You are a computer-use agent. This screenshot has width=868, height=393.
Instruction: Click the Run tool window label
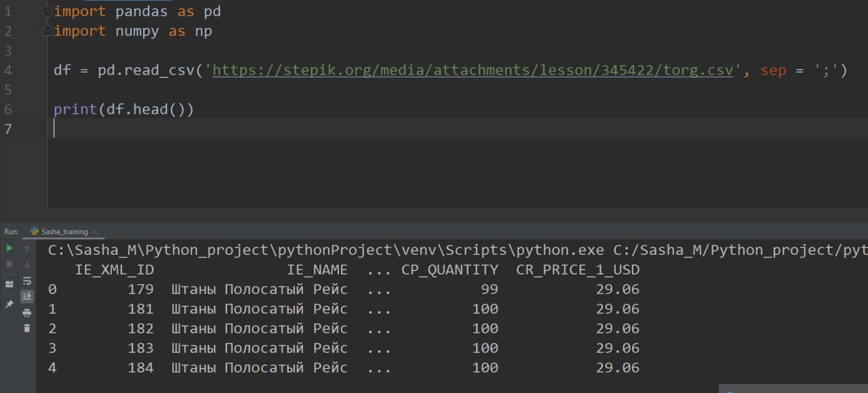11,232
